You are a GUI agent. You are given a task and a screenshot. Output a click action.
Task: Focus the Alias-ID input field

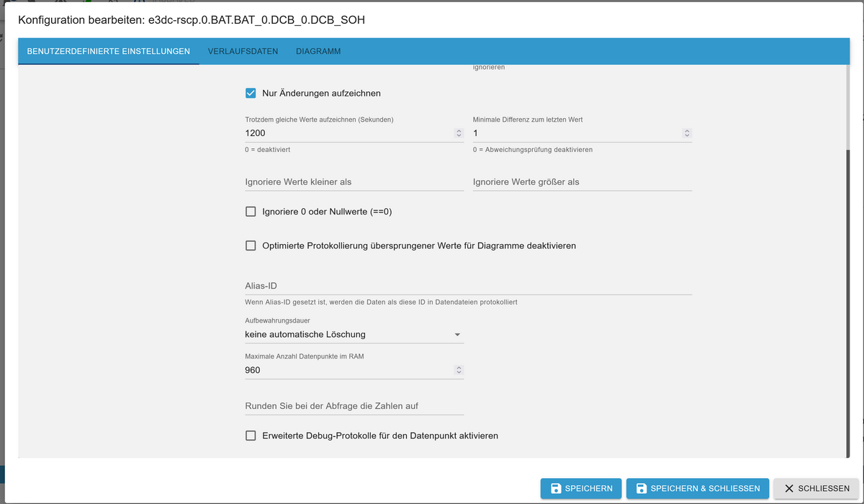[468, 286]
